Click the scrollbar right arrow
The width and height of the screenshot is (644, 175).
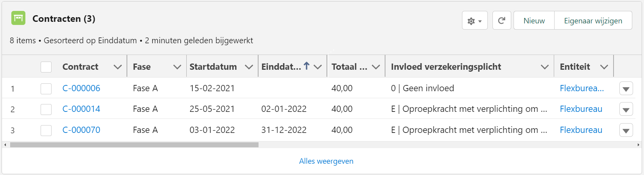click(x=638, y=145)
